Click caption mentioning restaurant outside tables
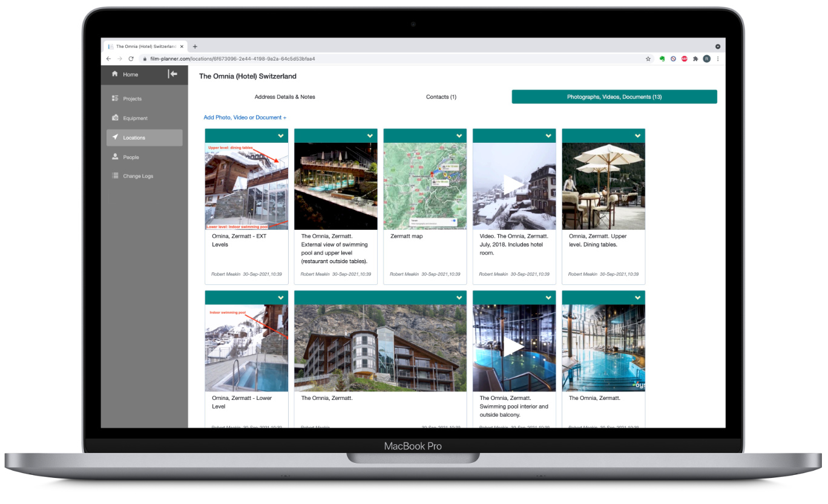Image resolution: width=828 pixels, height=504 pixels. [335, 249]
